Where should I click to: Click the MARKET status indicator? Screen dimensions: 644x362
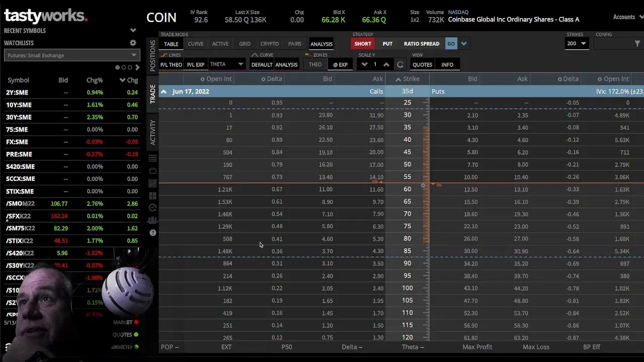tap(136, 322)
